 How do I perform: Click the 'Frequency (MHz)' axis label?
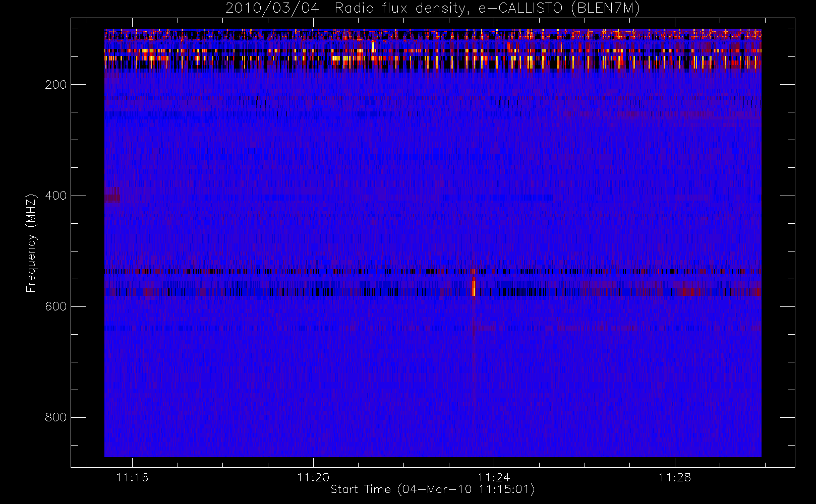tap(31, 243)
